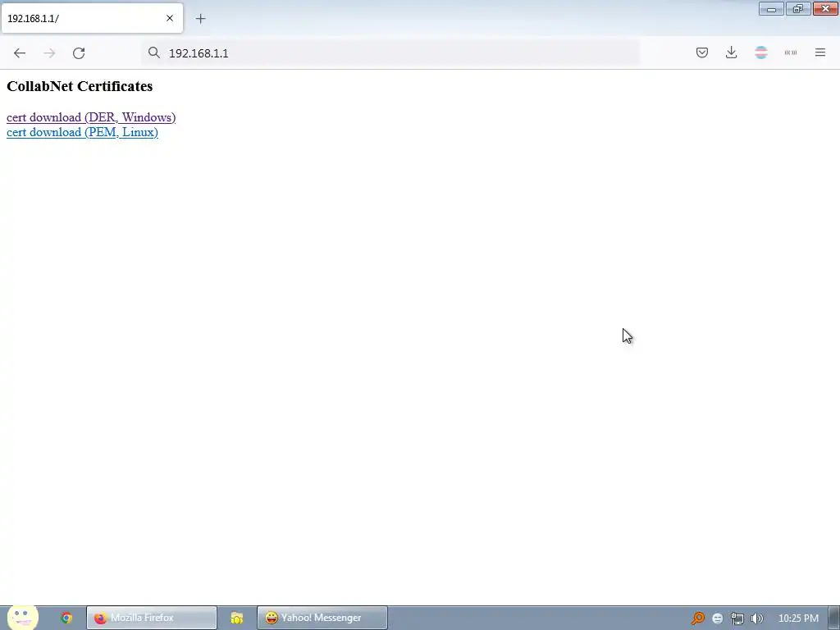Open the volume speaker tray icon
This screenshot has height=630, width=840.
(x=757, y=619)
